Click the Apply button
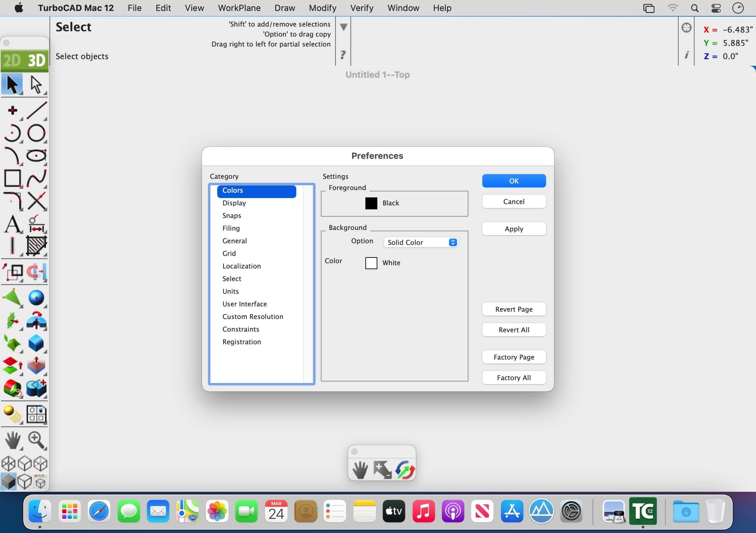The image size is (756, 533). coord(514,229)
